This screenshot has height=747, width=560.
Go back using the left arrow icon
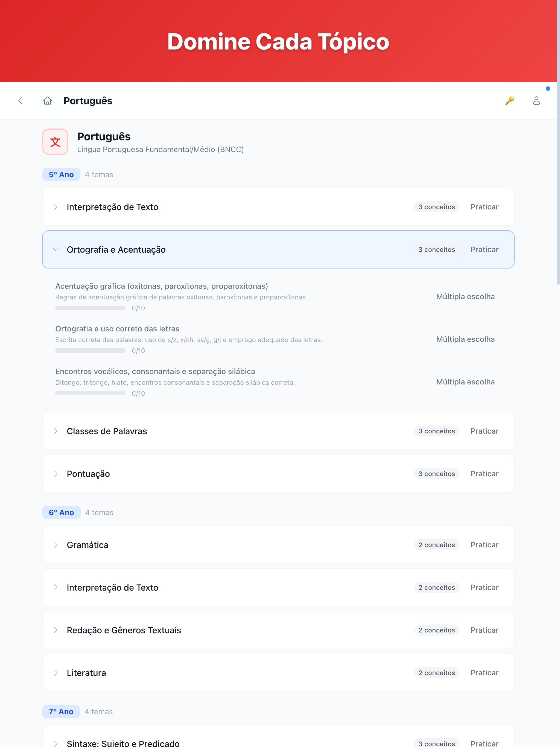click(x=21, y=101)
